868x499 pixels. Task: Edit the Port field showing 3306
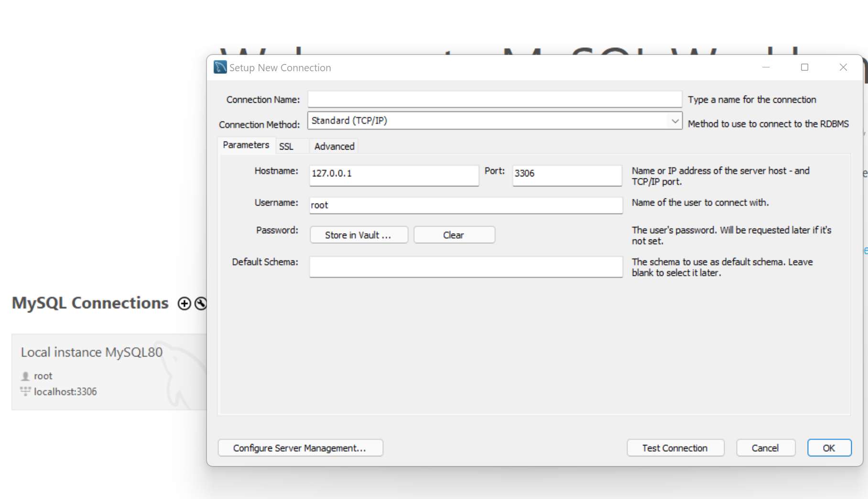click(567, 175)
